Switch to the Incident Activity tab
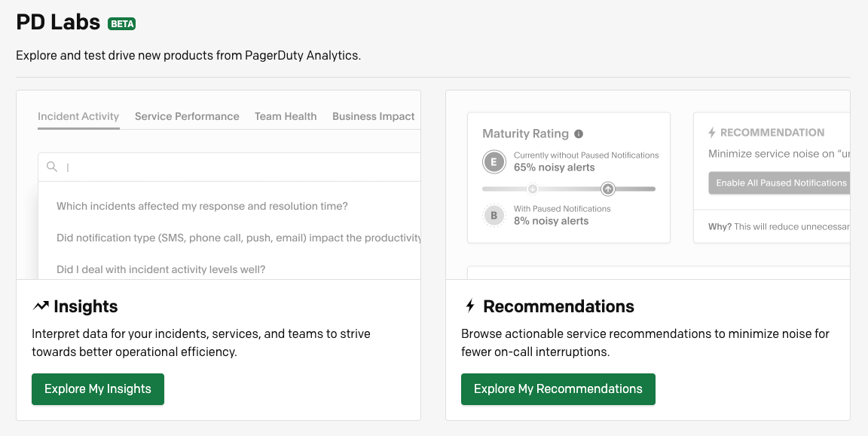The width and height of the screenshot is (868, 436). [x=78, y=116]
